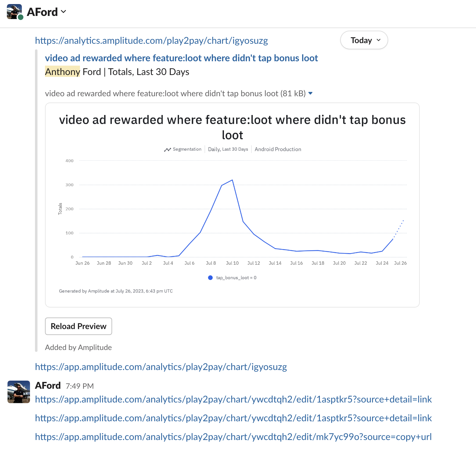This screenshot has width=476, height=450.
Task: Click AFord sender name in message
Action: [48, 386]
